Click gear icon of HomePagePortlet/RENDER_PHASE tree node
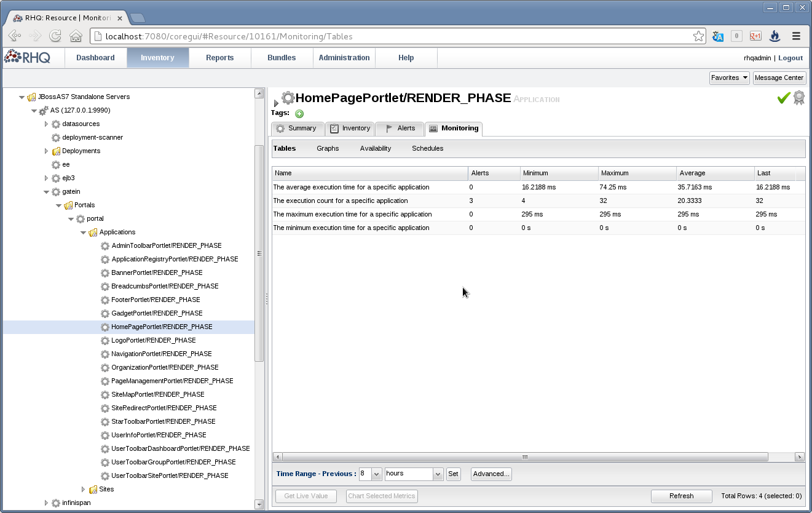 point(105,327)
